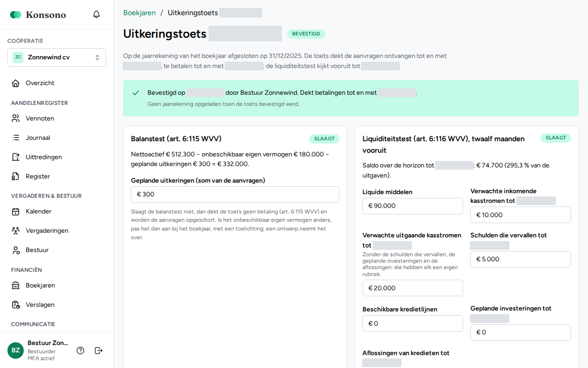Screen dimensions: 588x368
Task: Click the Verwachte uitgaande kasstromen field
Action: [413, 288]
